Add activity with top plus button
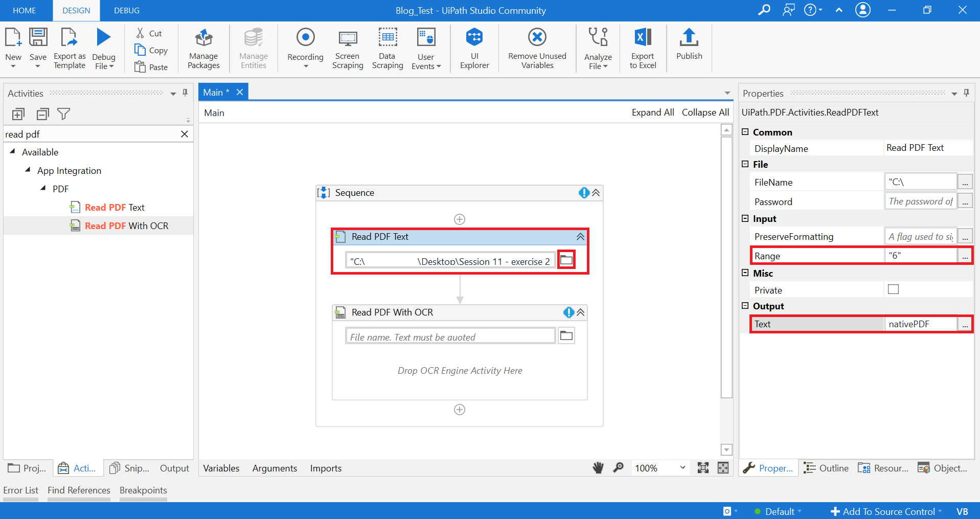Image resolution: width=980 pixels, height=519 pixels. (x=460, y=219)
